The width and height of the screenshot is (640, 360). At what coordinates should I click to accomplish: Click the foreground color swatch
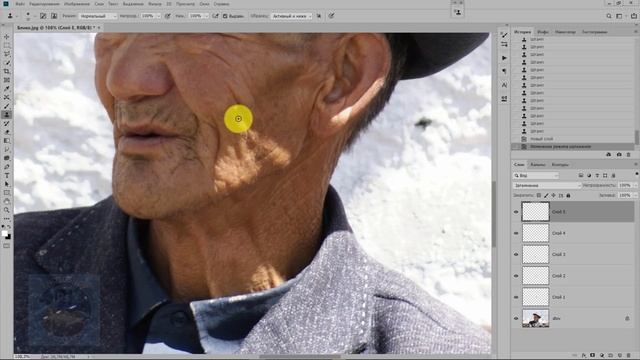[x=4, y=233]
